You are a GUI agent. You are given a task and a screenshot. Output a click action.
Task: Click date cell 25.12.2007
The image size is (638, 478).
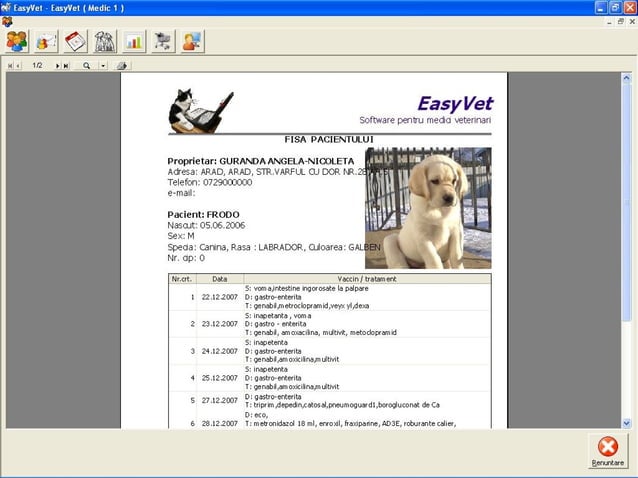pyautogui.click(x=220, y=378)
